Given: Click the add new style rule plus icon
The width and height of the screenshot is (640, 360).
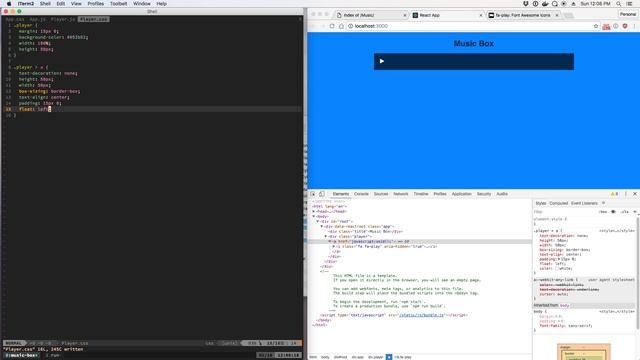Looking at the screenshot, I should 635,212.
